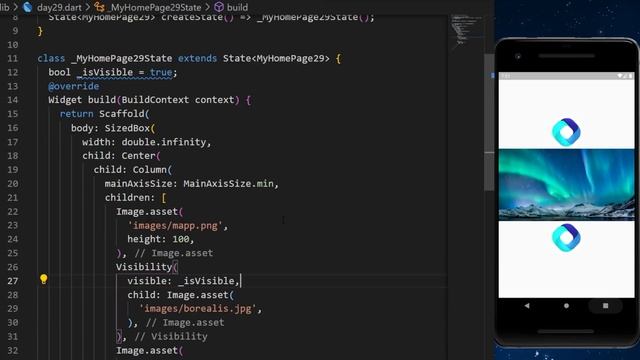Click the lightbulb quick-fix icon on line 27
Viewport: 640px width, 360px height.
44,279
